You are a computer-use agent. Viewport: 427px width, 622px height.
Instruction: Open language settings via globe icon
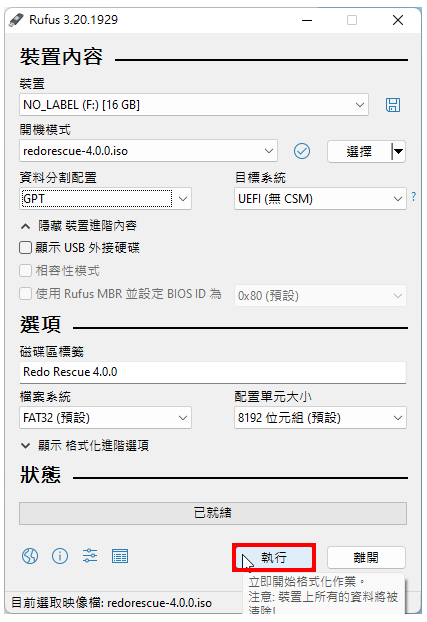point(30,556)
